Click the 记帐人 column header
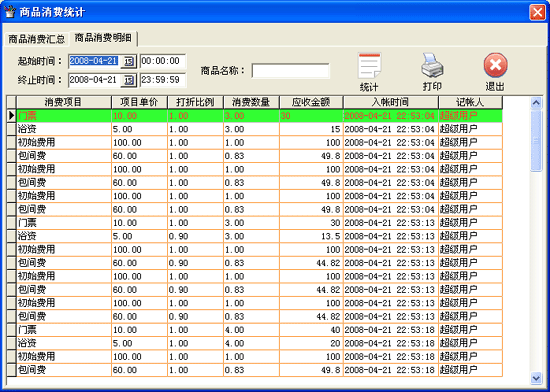550x392 pixels. (x=470, y=102)
